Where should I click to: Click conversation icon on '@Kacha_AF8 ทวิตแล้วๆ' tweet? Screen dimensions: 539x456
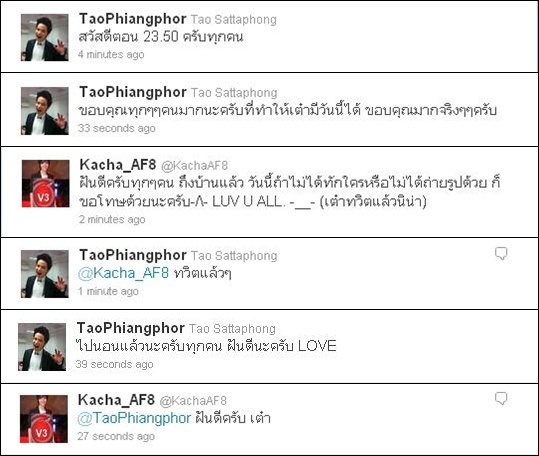pos(501,254)
